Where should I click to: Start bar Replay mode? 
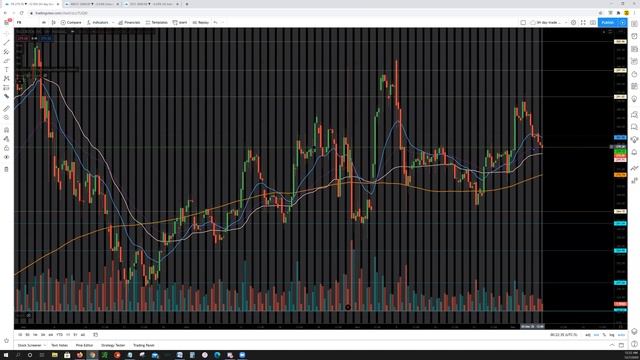200,22
